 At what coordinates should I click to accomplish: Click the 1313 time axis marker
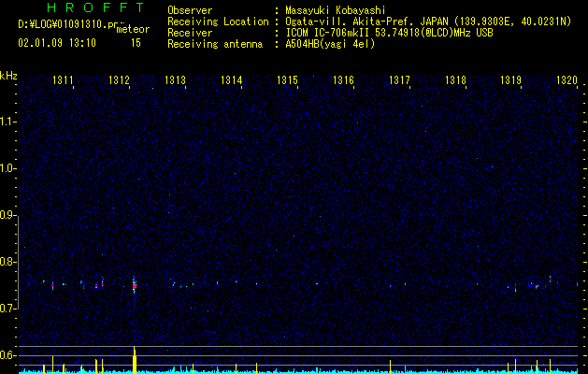click(x=175, y=80)
